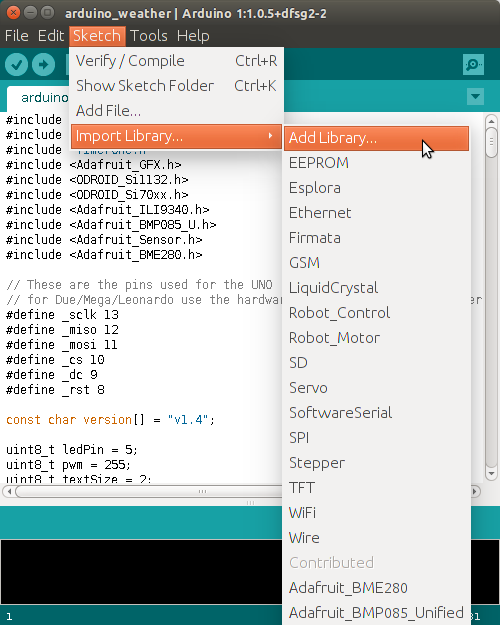
Task: Expand the Import Library... submenu
Action: [176, 136]
